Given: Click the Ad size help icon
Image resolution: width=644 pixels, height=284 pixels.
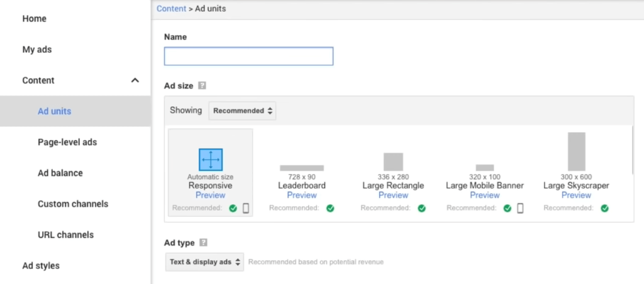Looking at the screenshot, I should (202, 85).
